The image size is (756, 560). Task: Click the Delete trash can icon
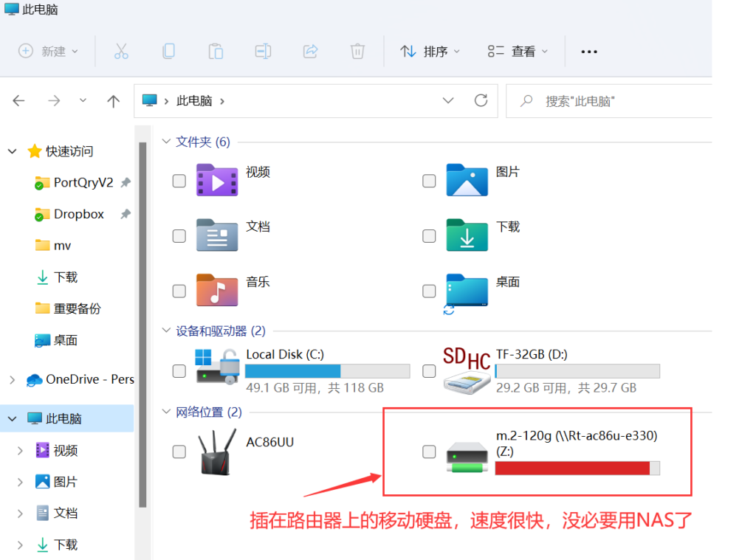point(357,51)
